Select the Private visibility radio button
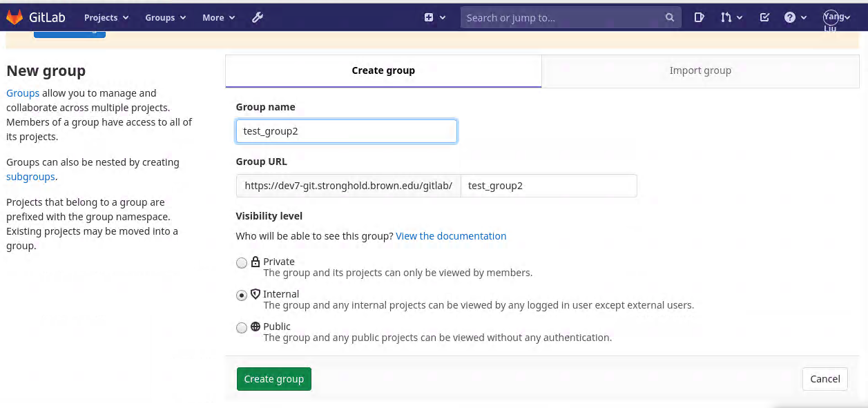The height and width of the screenshot is (408, 868). click(x=242, y=263)
